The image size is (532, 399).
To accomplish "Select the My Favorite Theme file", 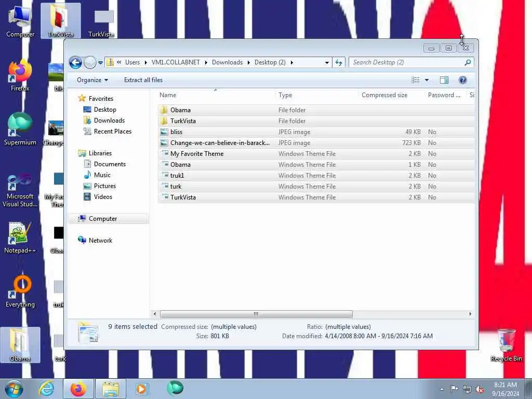I will coord(316,154).
